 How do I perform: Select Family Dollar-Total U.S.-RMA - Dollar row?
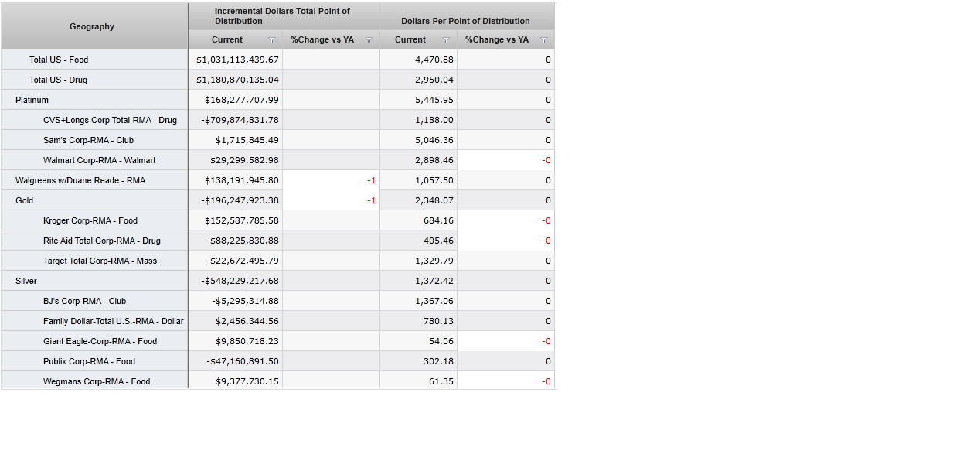pyautogui.click(x=114, y=321)
